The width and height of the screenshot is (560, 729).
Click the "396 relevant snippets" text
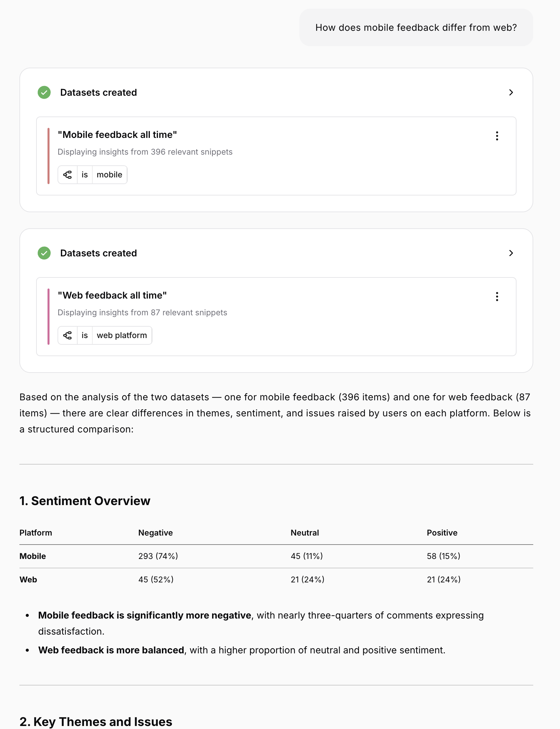tap(145, 152)
